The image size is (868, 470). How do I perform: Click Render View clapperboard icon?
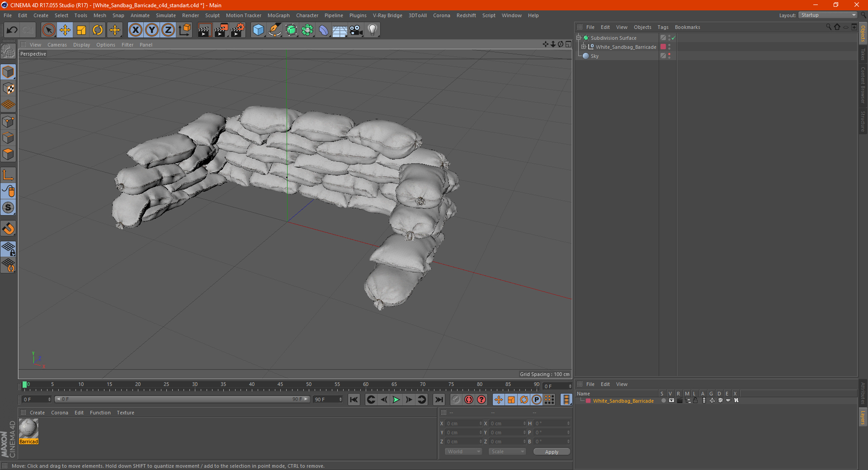[x=204, y=30]
